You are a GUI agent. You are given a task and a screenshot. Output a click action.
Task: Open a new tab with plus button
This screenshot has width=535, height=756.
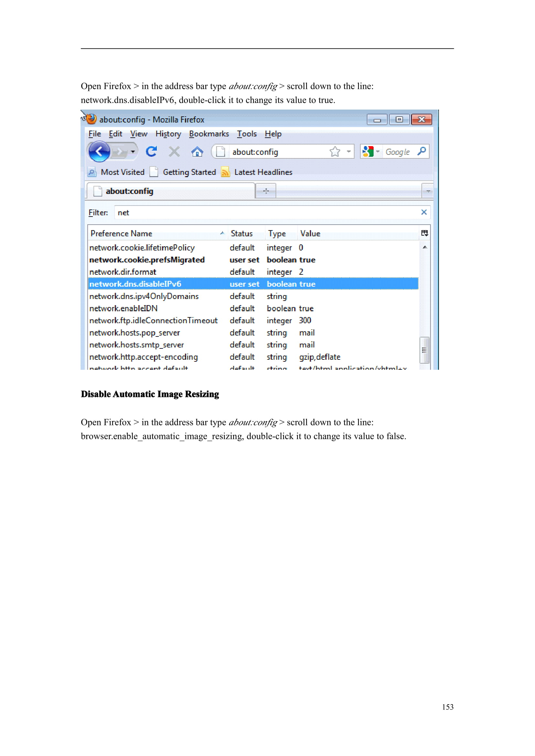266,191
